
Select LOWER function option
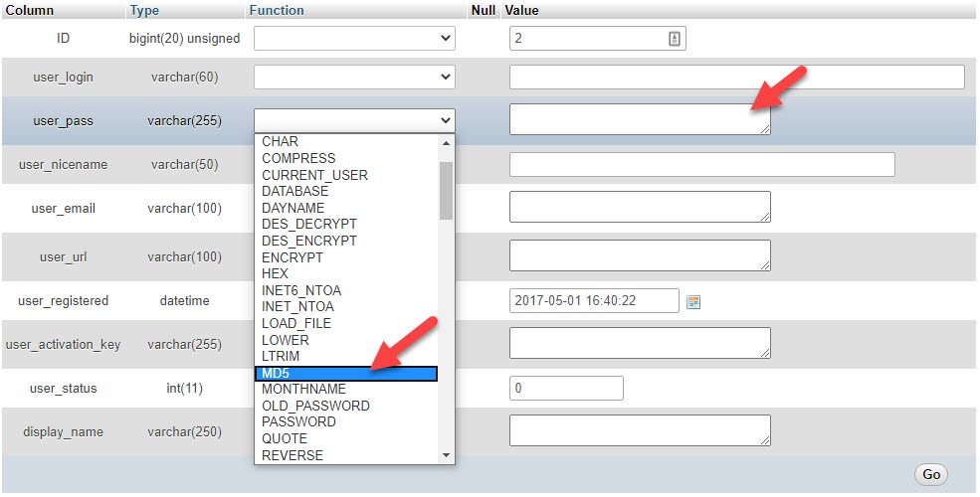click(286, 340)
